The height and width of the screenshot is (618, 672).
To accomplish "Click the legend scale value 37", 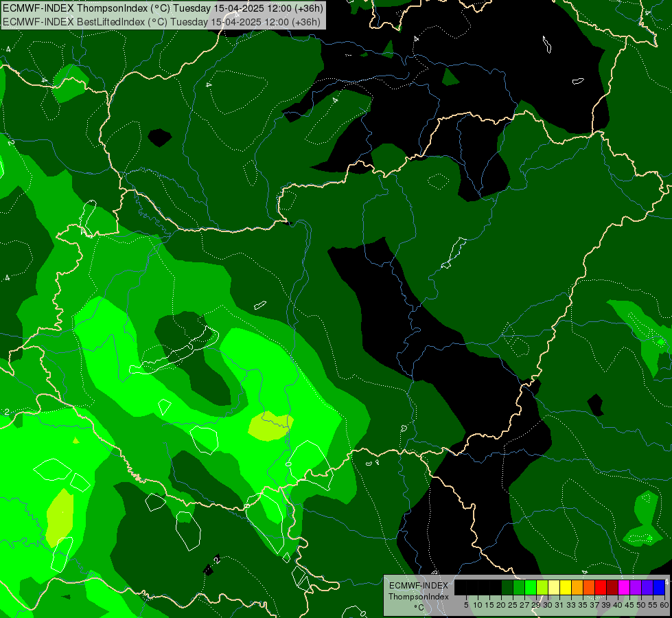I will [594, 605].
